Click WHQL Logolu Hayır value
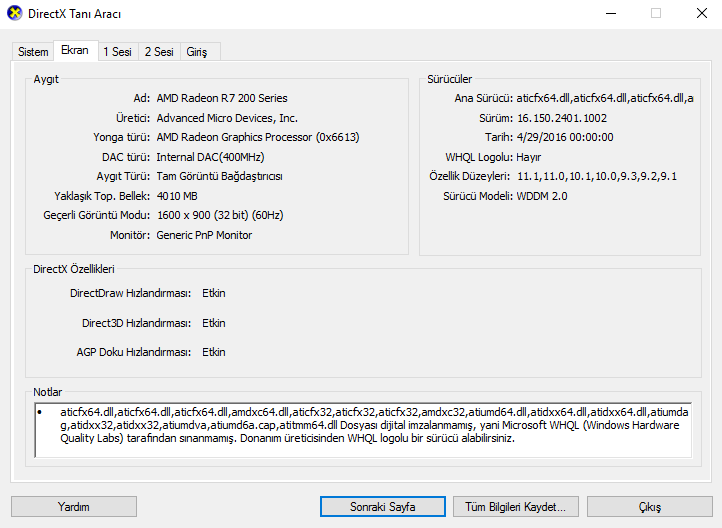 click(529, 157)
